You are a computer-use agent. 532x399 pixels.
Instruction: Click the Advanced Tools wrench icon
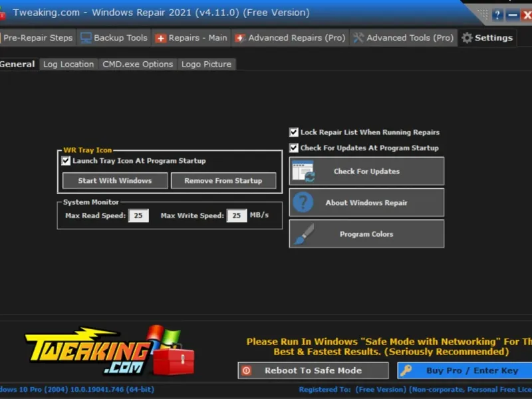[x=358, y=38]
